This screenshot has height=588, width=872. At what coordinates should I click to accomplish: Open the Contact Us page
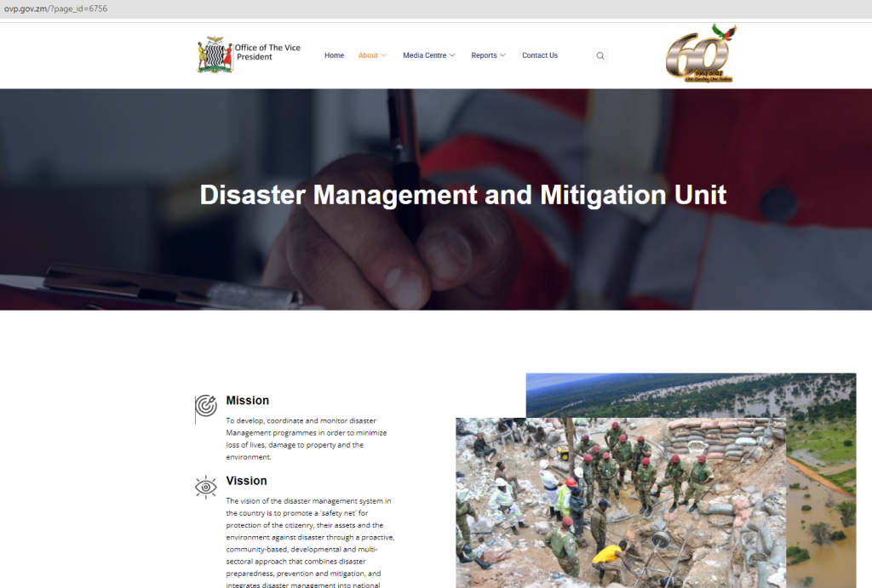[x=540, y=55]
